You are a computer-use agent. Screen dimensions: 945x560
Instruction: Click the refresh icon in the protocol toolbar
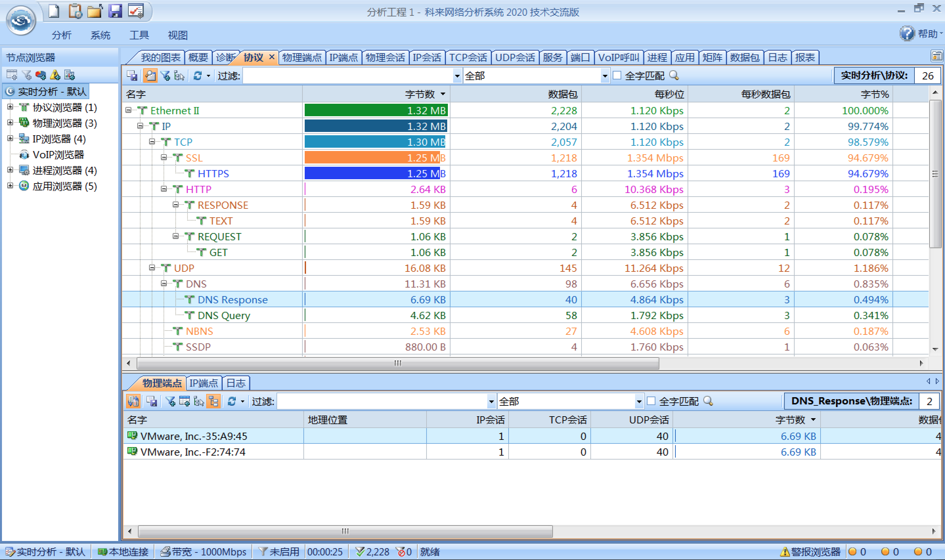tap(197, 76)
